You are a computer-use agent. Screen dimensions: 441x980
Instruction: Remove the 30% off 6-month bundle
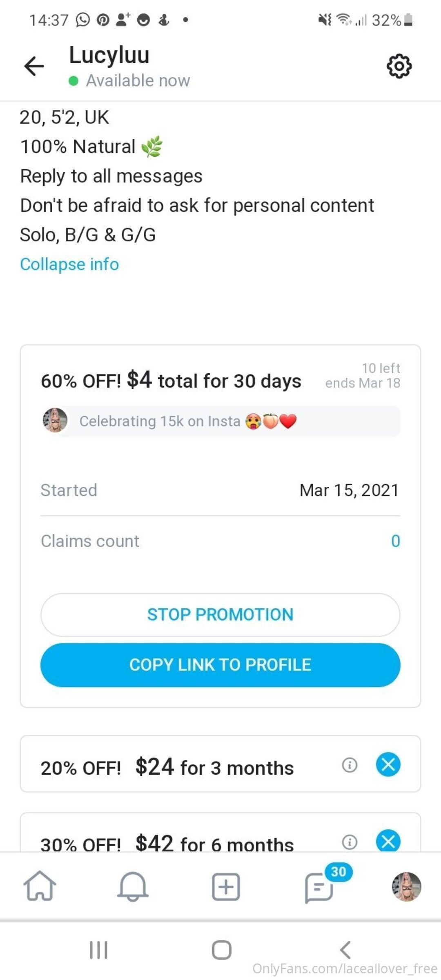point(388,842)
